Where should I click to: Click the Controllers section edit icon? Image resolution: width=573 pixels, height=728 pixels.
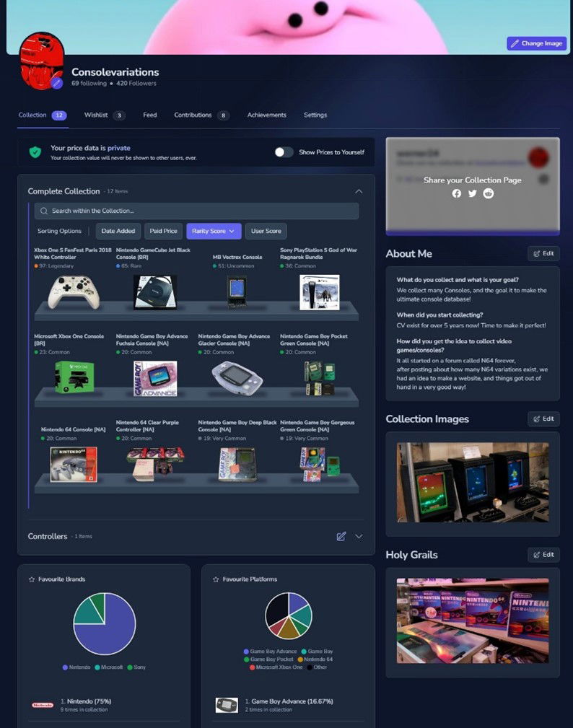[341, 536]
